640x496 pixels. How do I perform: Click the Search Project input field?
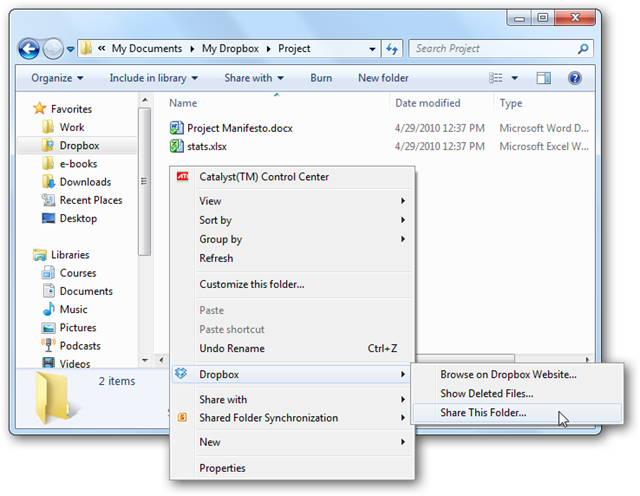[488, 48]
